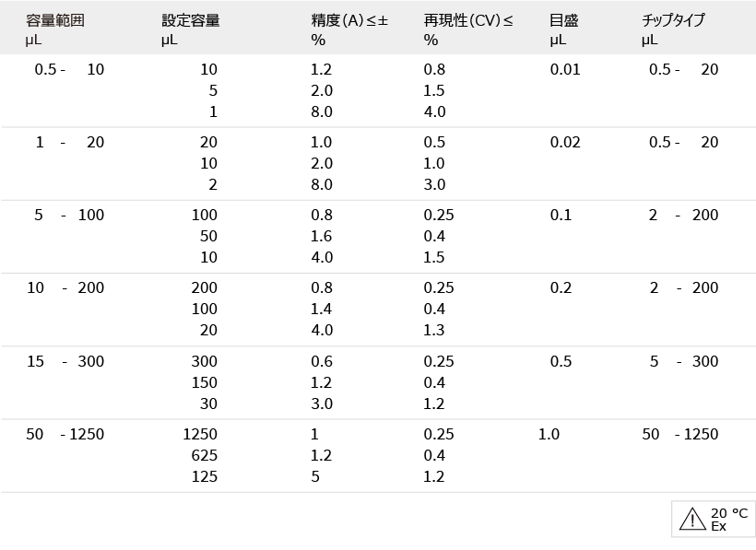Viewport: 756px width, 550px height.
Task: Select the 15 - 300 volume range row
Action: 378,382
